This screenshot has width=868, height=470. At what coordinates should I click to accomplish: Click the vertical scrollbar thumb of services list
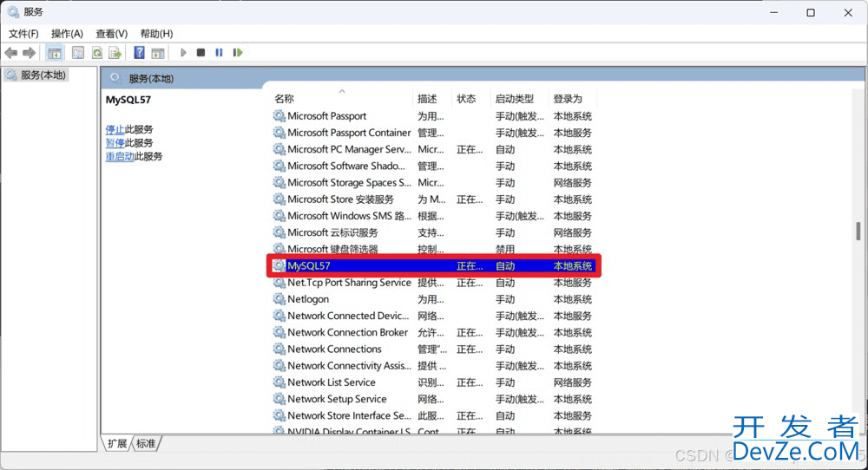tap(858, 232)
